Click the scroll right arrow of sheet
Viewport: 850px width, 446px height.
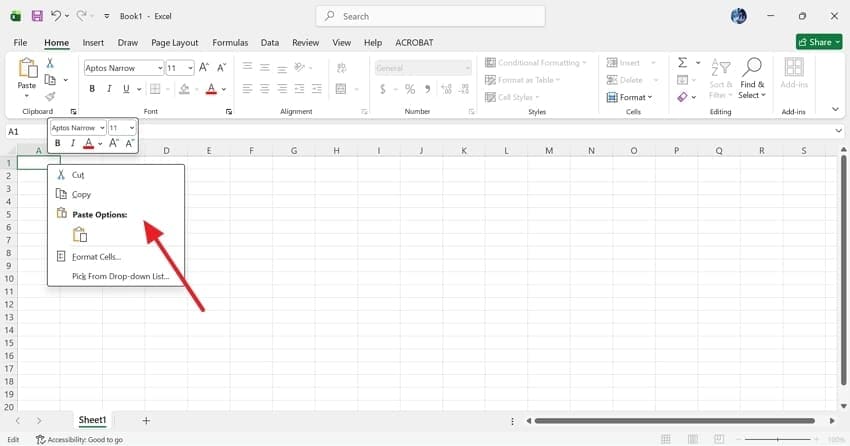(x=832, y=421)
